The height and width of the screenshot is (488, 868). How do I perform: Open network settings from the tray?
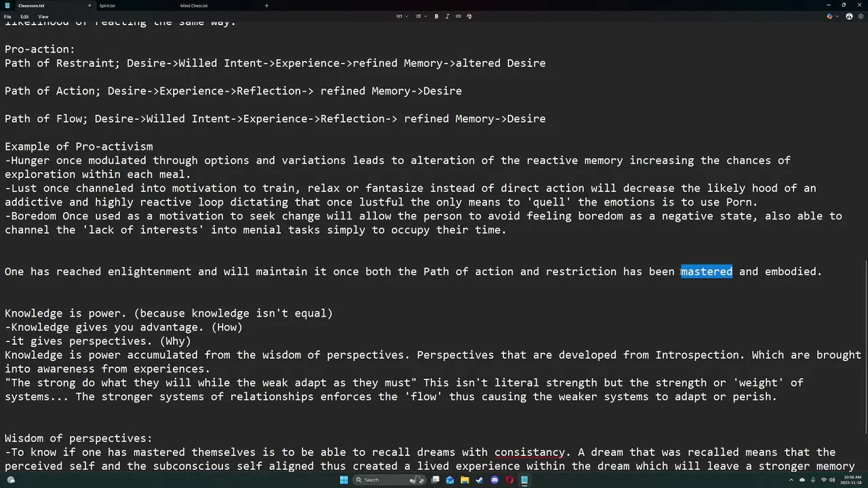(x=825, y=480)
